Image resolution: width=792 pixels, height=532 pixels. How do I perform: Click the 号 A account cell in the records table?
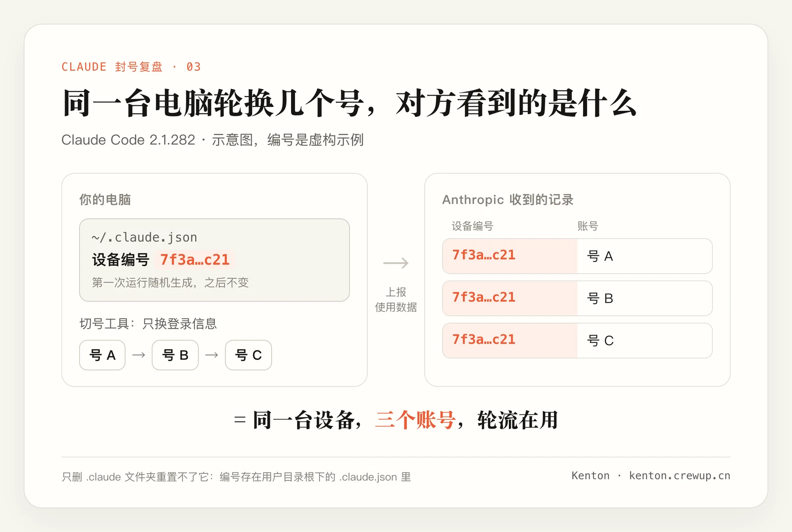click(x=644, y=256)
